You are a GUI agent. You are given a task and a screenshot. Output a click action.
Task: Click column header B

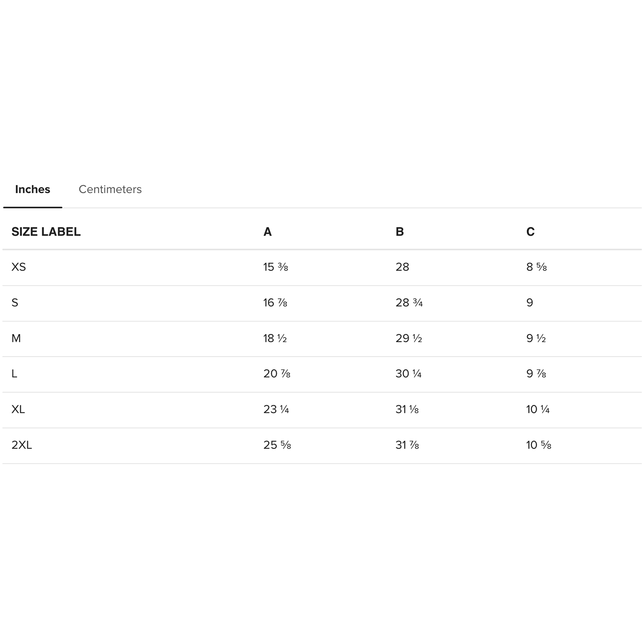(x=400, y=232)
